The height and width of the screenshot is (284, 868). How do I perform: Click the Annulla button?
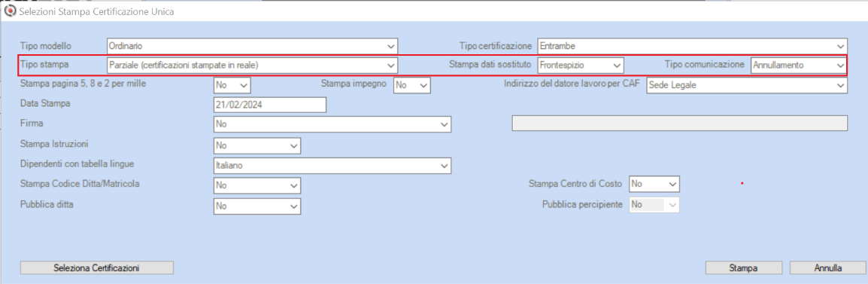coord(828,268)
